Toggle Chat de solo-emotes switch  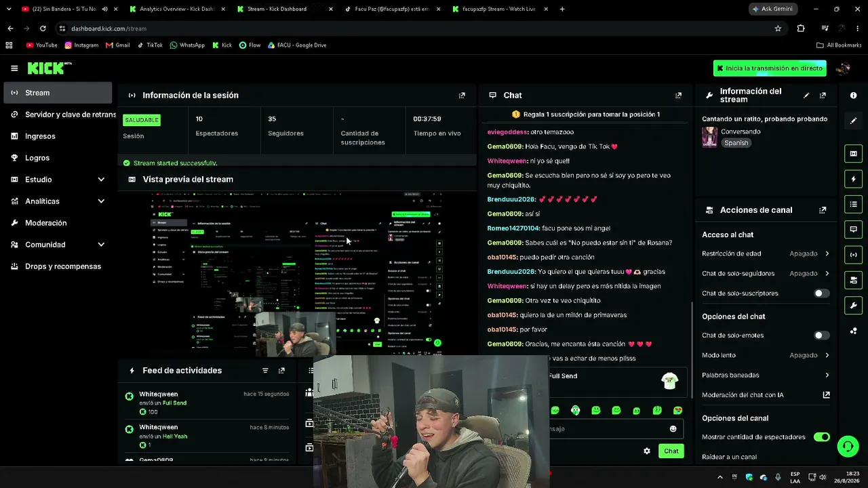(821, 335)
